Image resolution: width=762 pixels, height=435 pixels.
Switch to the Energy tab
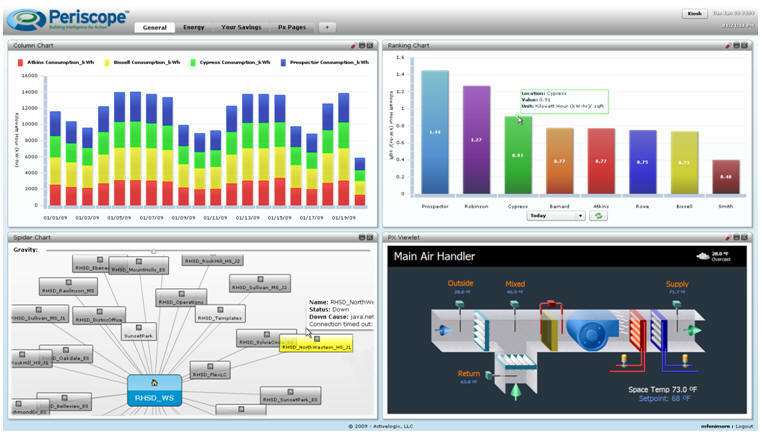click(x=193, y=27)
